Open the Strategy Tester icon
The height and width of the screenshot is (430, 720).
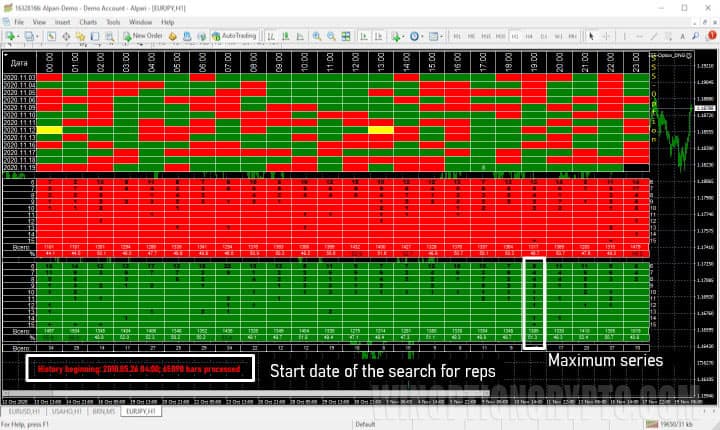[x=109, y=35]
